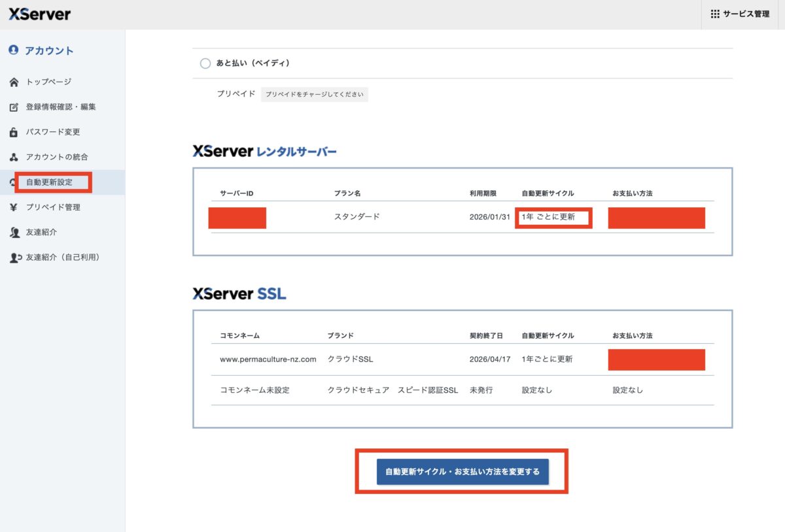Open the サービス管理 grid menu
The width and height of the screenshot is (785, 532).
pos(740,14)
